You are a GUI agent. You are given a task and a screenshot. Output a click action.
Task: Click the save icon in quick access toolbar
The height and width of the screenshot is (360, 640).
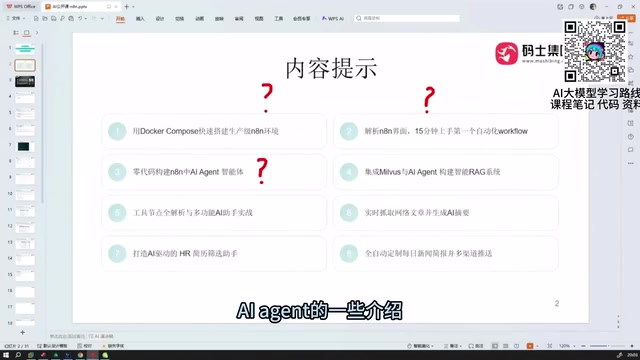(x=53, y=18)
